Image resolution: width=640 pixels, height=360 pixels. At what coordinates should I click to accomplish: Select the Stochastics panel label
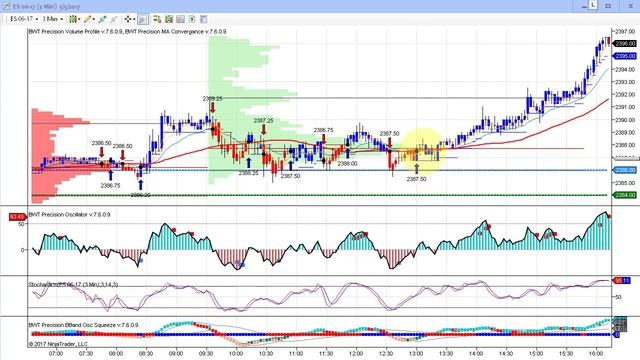[73, 284]
